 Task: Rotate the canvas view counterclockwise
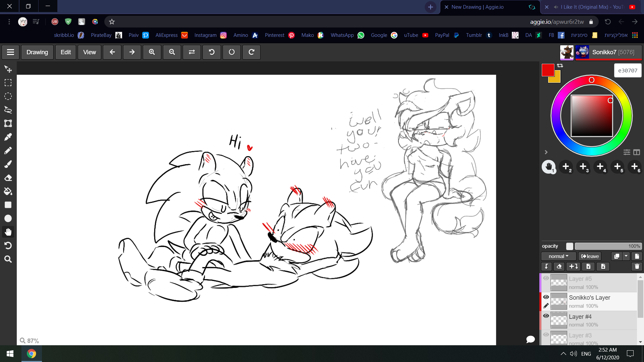click(212, 52)
